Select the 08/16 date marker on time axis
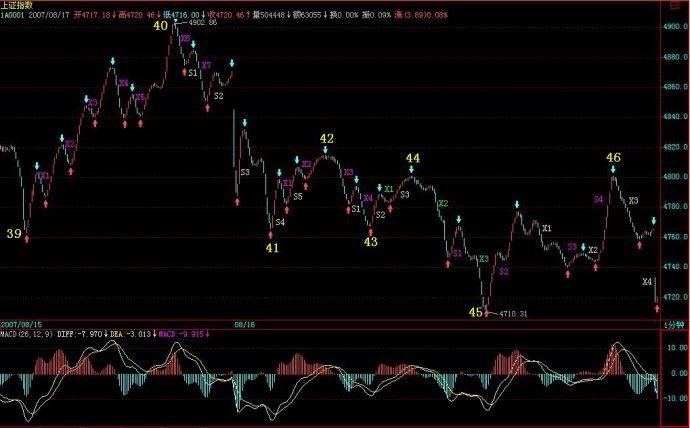Image resolution: width=690 pixels, height=428 pixels. click(x=244, y=324)
